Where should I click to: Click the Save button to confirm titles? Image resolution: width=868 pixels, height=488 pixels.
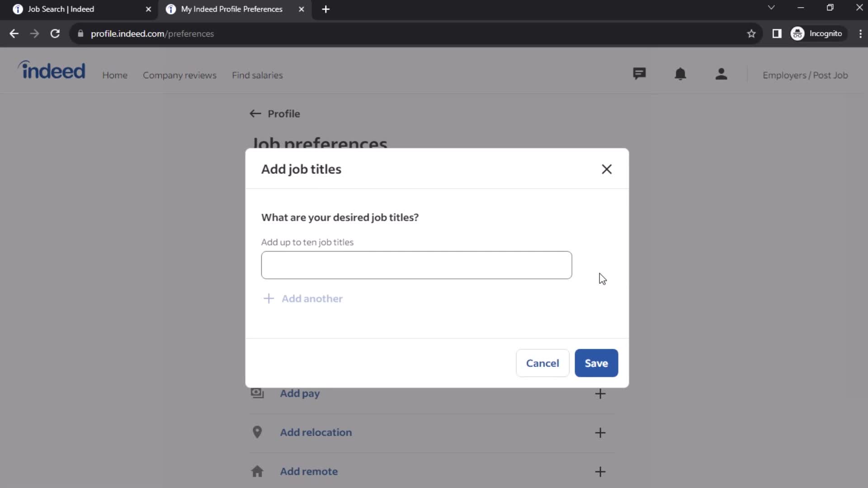(x=596, y=363)
